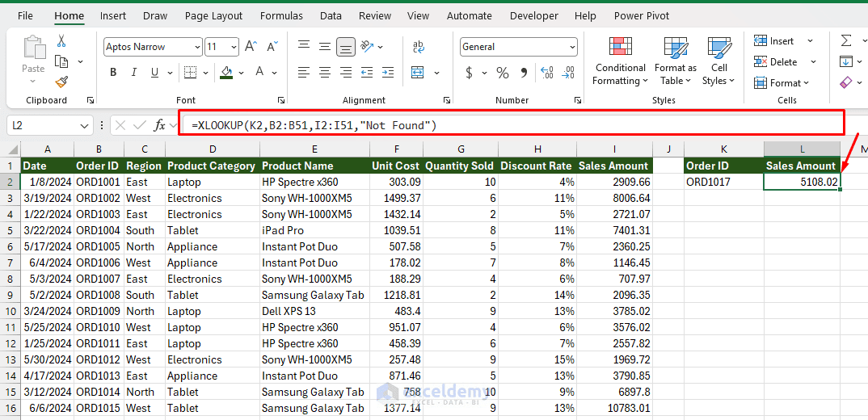Click the Delete cells button
868x420 pixels.
pos(776,62)
